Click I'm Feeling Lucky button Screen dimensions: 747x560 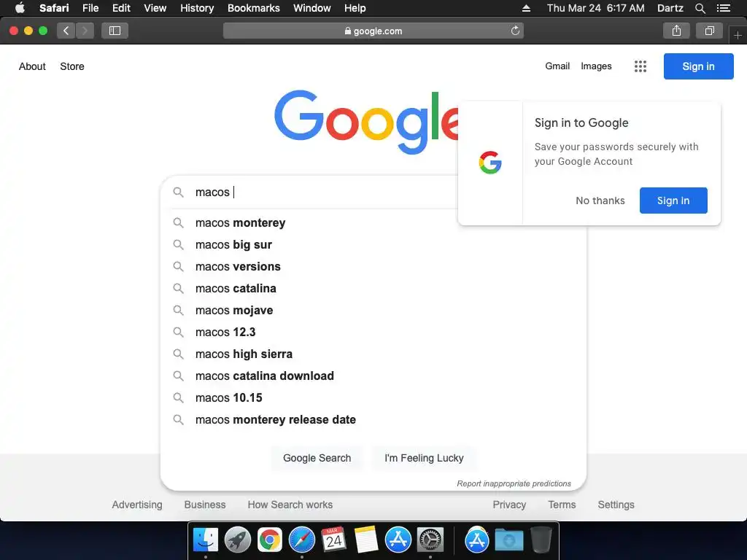click(424, 458)
